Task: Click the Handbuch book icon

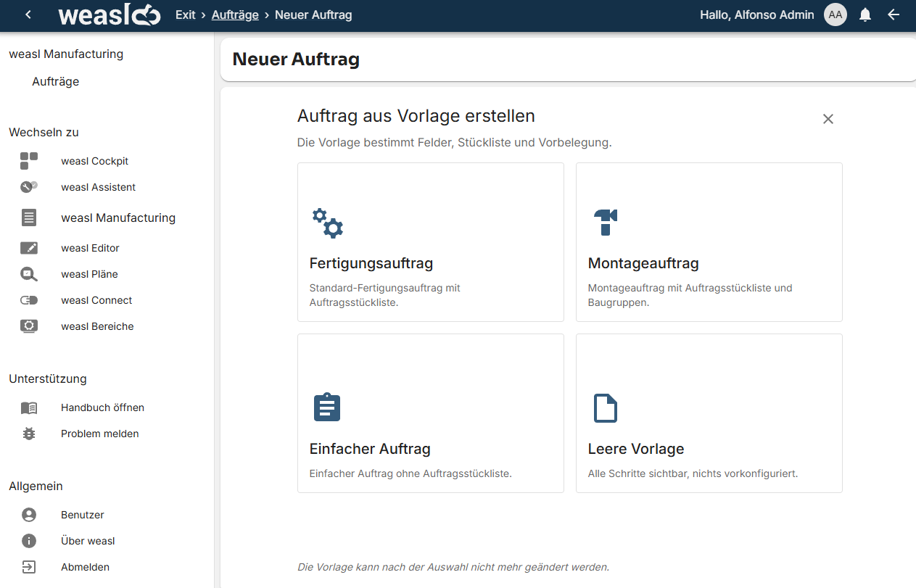Action: tap(29, 407)
